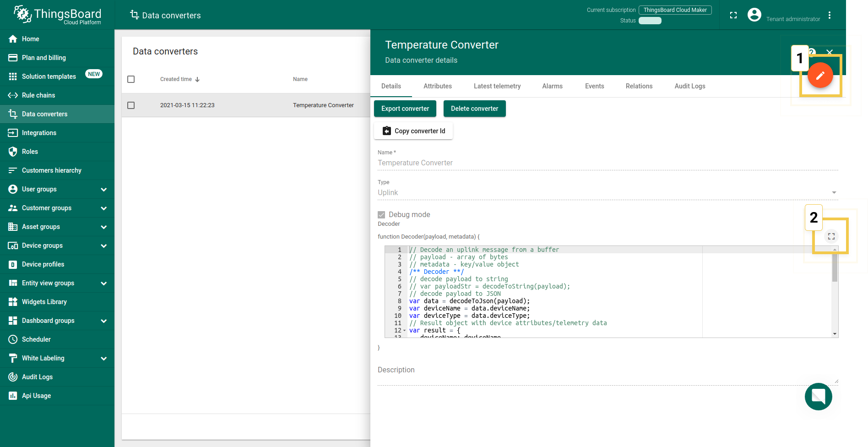Open Rule chains icon in sidebar
This screenshot has width=868, height=447.
coord(13,95)
